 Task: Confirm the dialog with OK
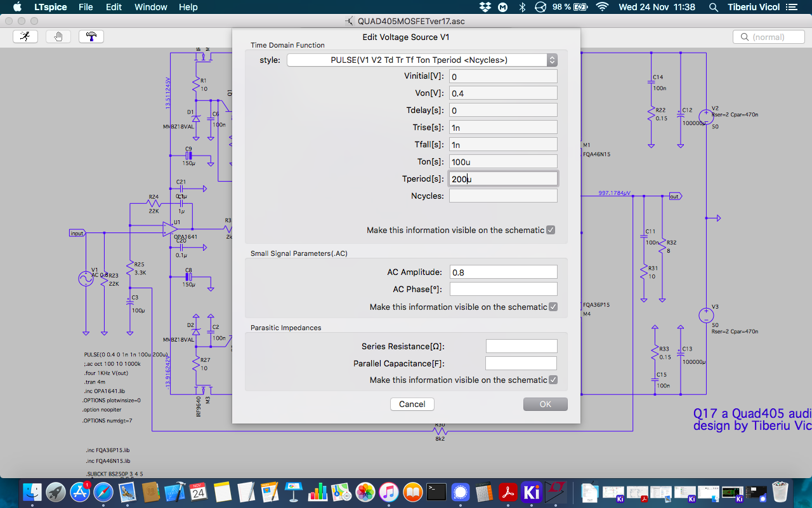coord(546,404)
